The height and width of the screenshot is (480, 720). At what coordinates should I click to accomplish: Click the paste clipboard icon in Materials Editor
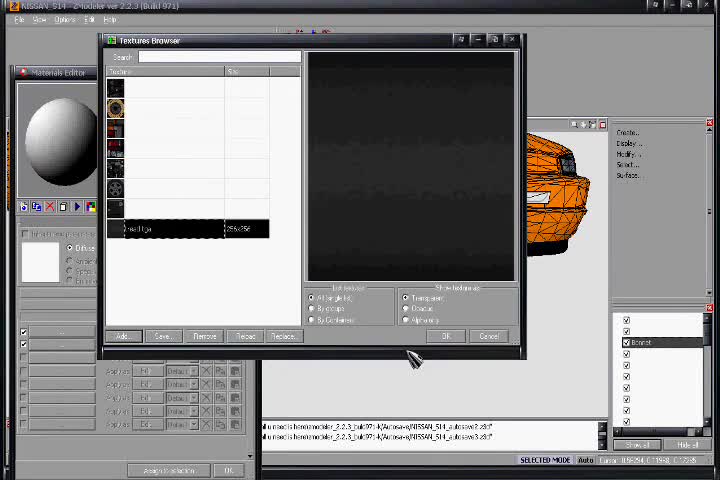click(x=63, y=207)
